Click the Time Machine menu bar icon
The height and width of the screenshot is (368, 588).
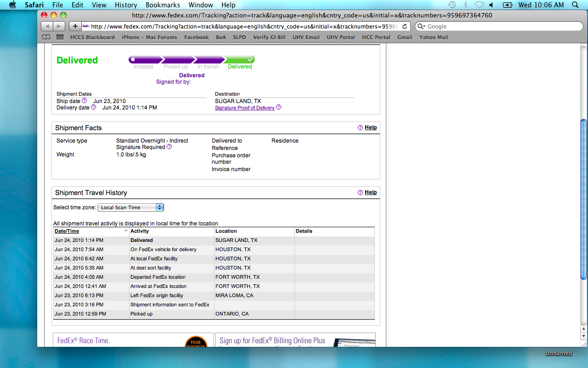[452, 5]
